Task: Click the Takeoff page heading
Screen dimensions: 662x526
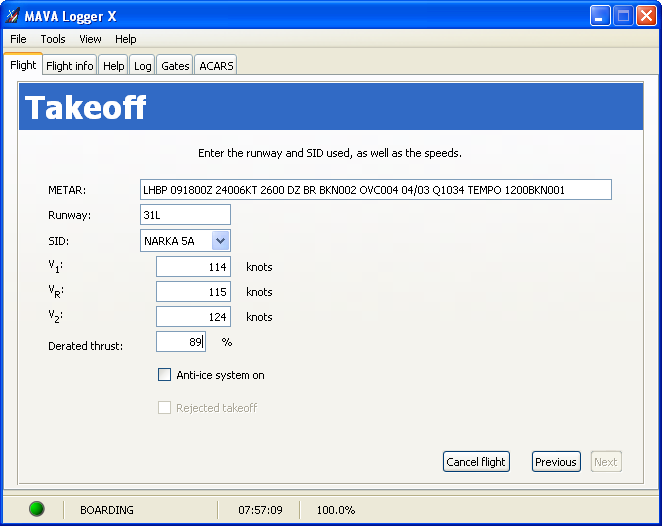Action: coord(86,107)
